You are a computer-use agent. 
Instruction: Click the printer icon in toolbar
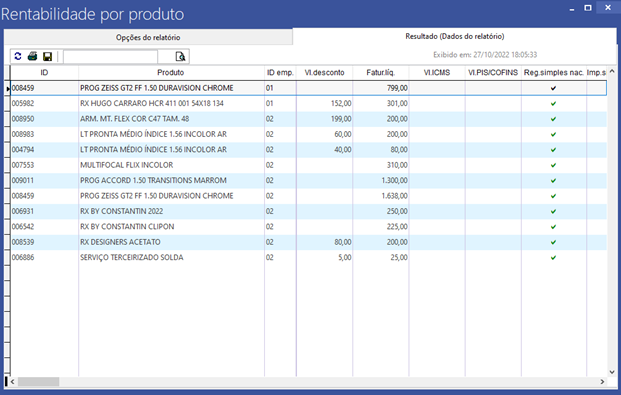32,56
